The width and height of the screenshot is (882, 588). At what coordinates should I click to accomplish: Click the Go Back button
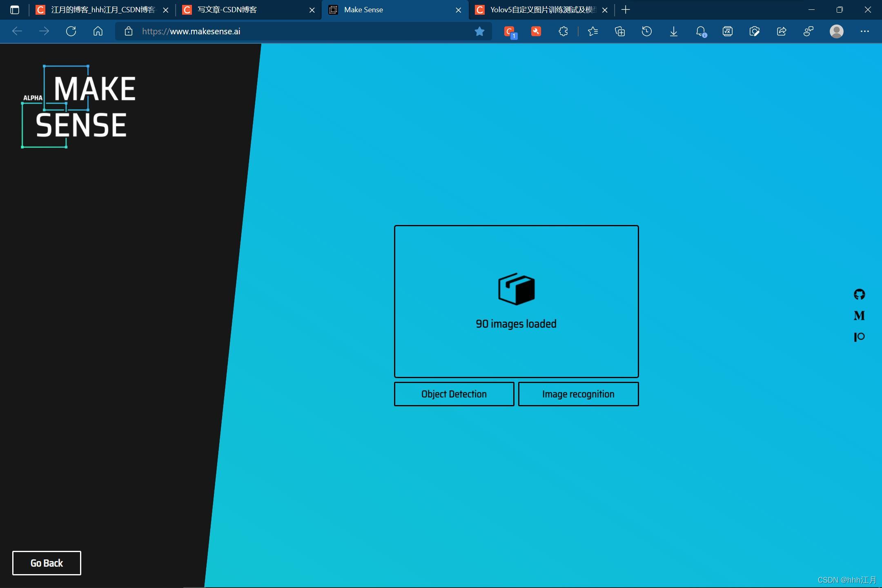(x=47, y=563)
